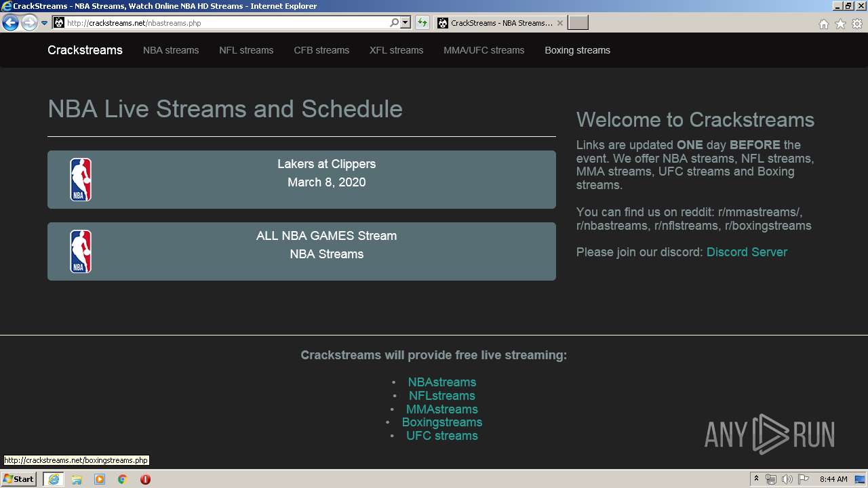868x488 pixels.
Task: Click the volume speaker tray icon
Action: 787,479
